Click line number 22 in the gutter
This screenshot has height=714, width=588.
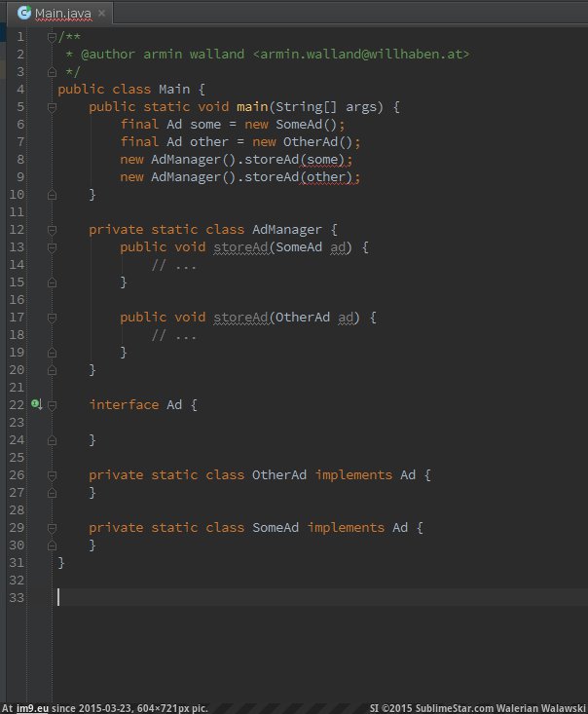tap(16, 404)
